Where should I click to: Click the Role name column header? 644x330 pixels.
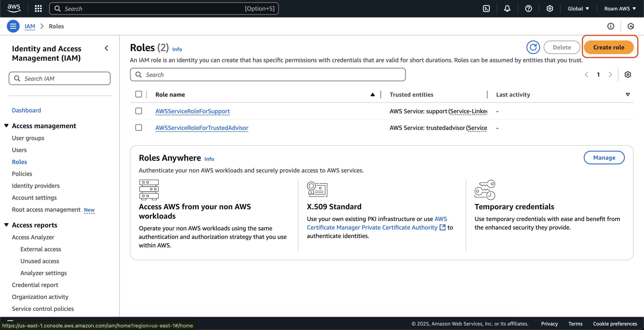170,95
